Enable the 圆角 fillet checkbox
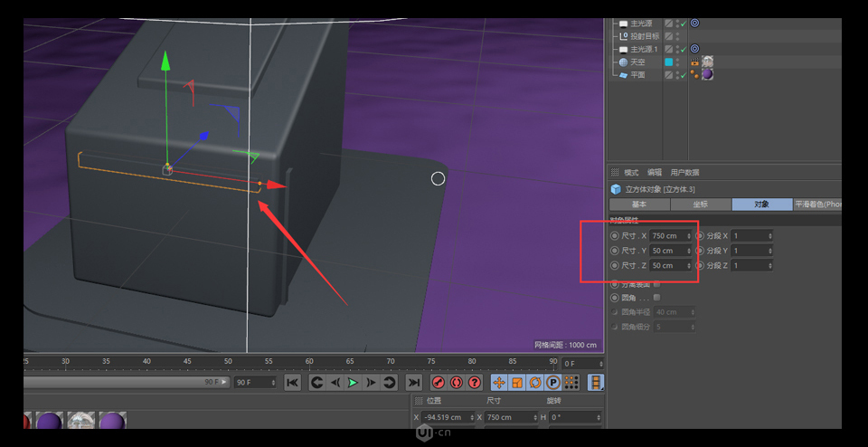Screen dimensions: 868x447 click(656, 298)
